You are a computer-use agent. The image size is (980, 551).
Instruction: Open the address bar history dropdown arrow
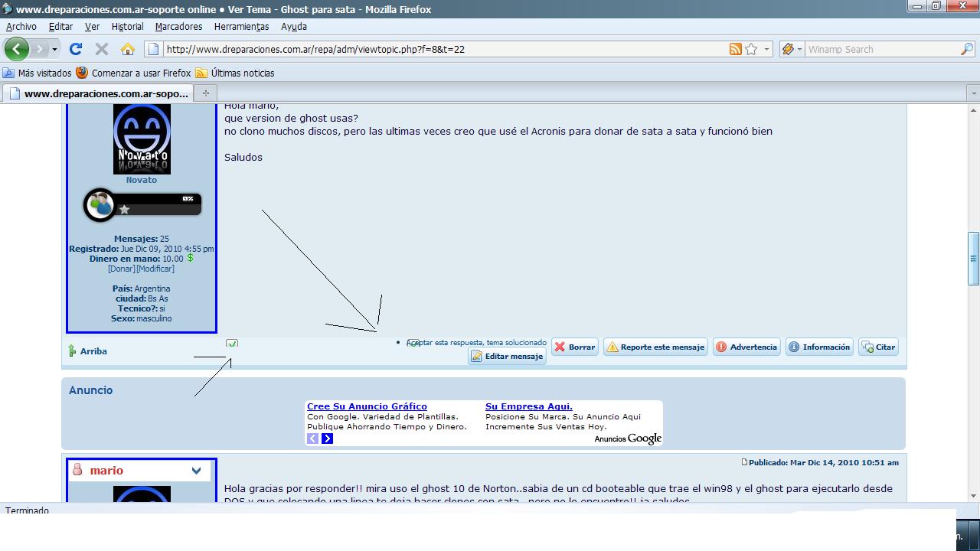click(766, 49)
